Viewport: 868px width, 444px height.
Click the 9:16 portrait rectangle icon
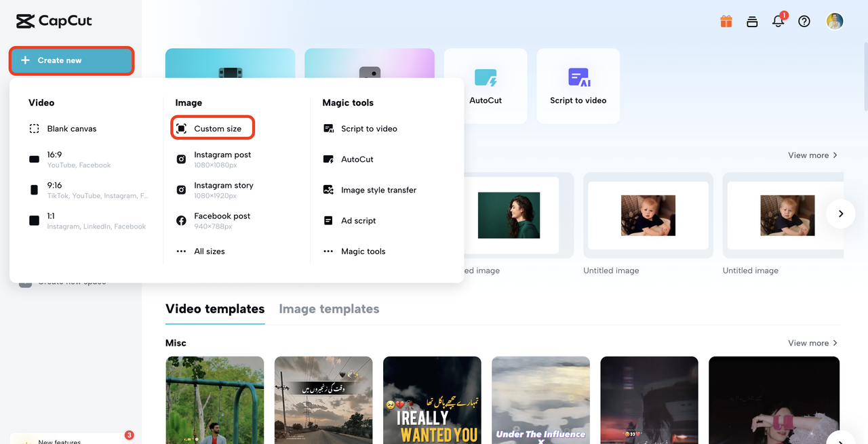(x=35, y=190)
